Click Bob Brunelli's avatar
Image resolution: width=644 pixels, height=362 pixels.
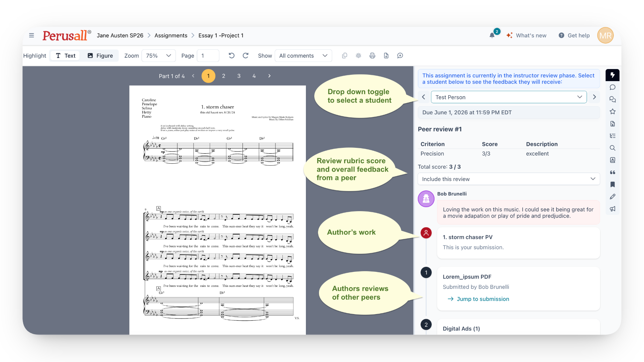(x=426, y=199)
